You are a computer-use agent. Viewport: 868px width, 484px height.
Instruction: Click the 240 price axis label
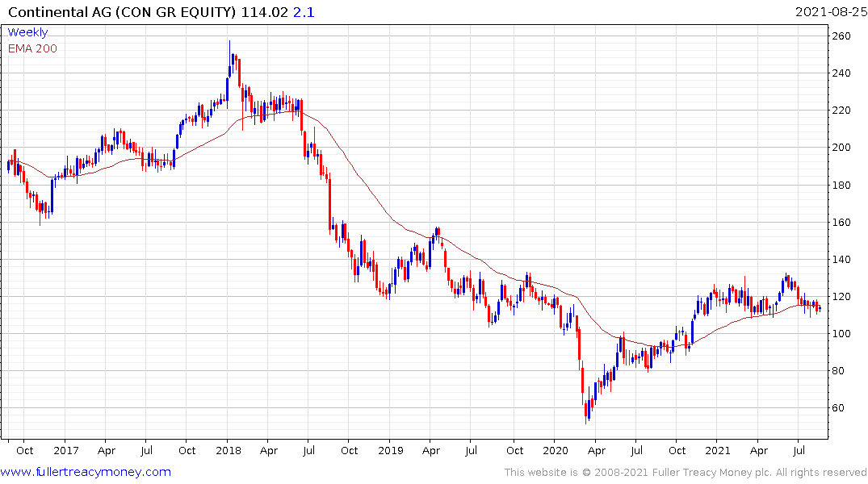pos(841,73)
